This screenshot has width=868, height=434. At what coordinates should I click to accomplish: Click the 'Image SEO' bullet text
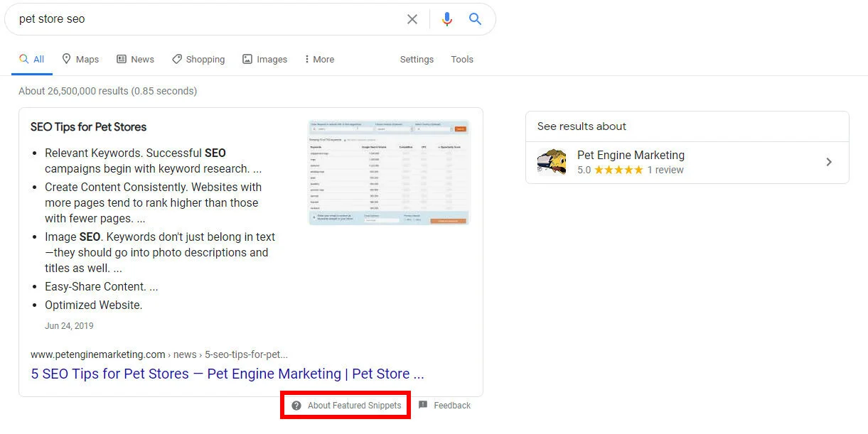click(160, 252)
